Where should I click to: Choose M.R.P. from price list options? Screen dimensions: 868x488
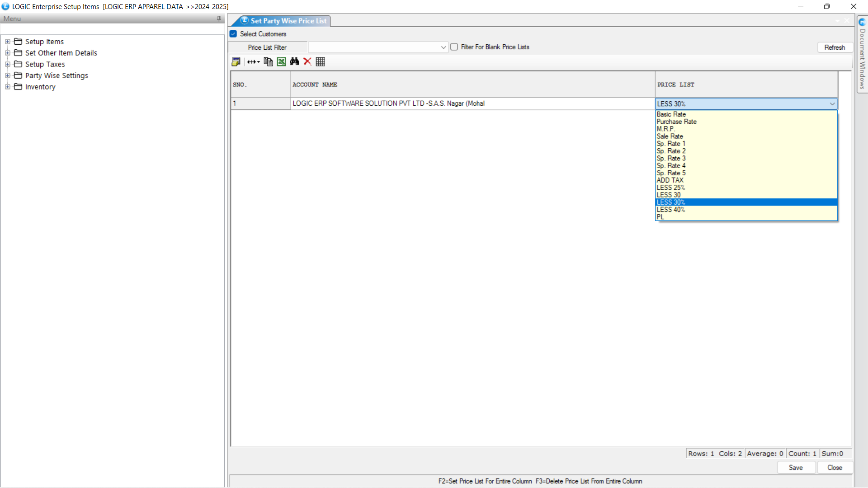coord(665,129)
